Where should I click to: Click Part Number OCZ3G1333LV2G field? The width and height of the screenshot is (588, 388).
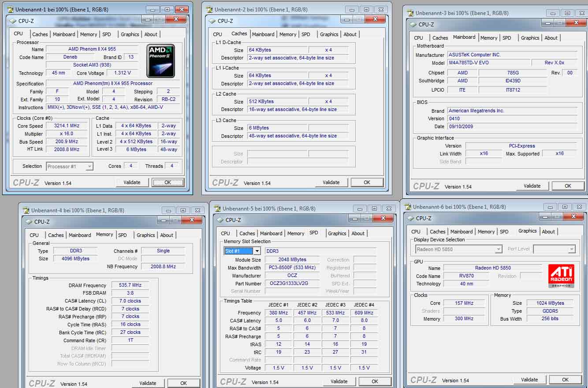292,283
